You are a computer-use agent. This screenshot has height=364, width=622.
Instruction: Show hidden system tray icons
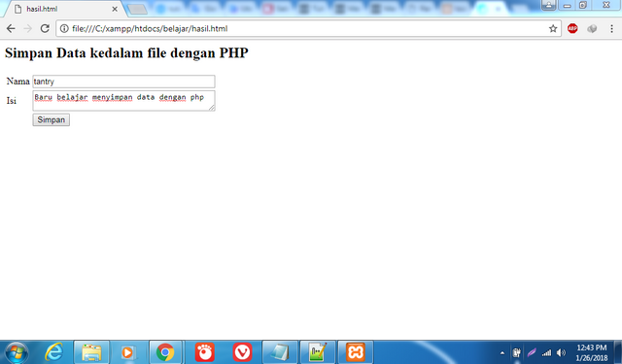502,352
